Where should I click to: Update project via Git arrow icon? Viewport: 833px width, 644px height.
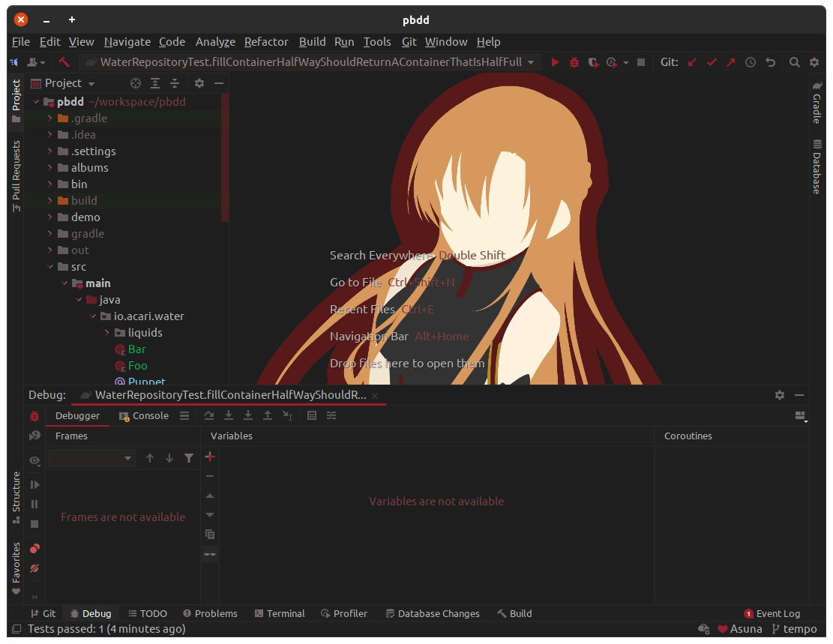point(692,62)
